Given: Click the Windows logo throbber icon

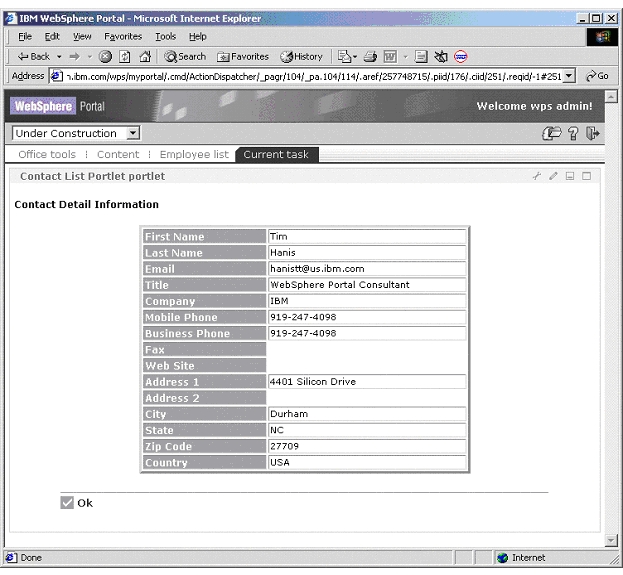Looking at the screenshot, I should (602, 37).
